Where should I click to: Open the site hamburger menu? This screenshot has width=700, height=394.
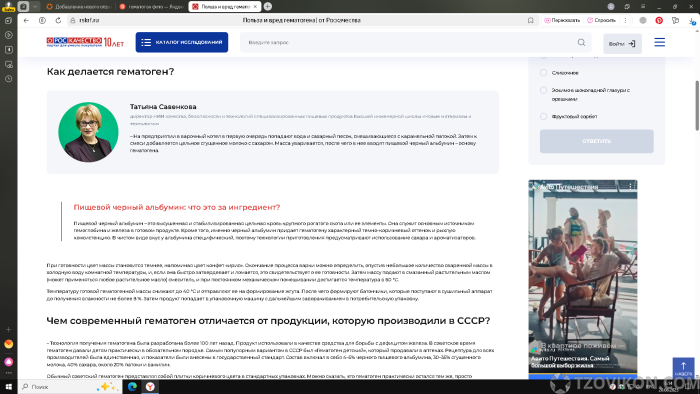659,42
